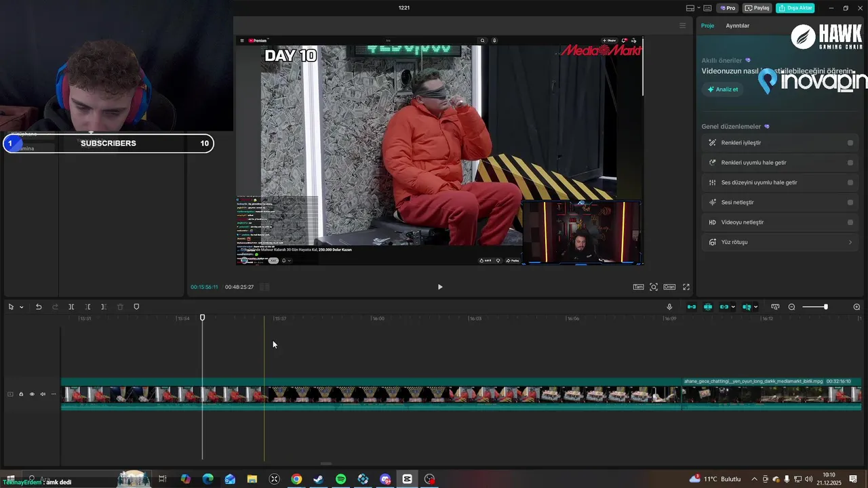This screenshot has height=488, width=868.
Task: Play the preview video
Action: pyautogui.click(x=440, y=287)
